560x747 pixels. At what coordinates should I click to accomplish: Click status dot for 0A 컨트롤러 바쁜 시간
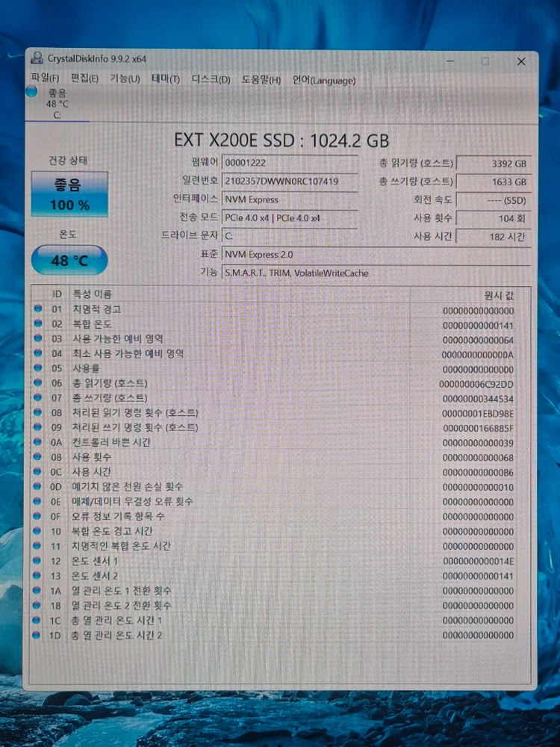pos(37,441)
